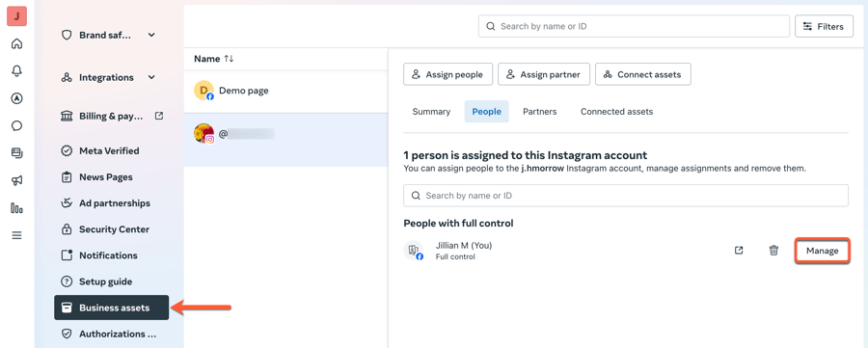The width and height of the screenshot is (868, 348).
Task: Click the Connect assets button
Action: [642, 74]
